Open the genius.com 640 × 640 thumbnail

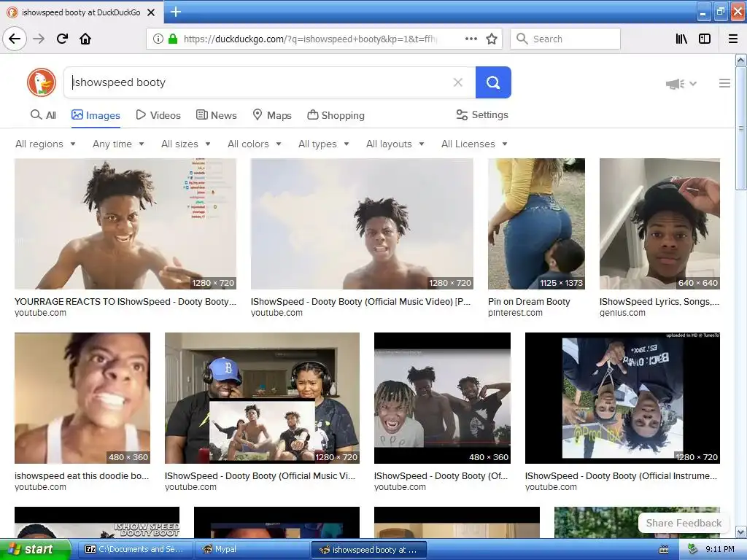(659, 224)
